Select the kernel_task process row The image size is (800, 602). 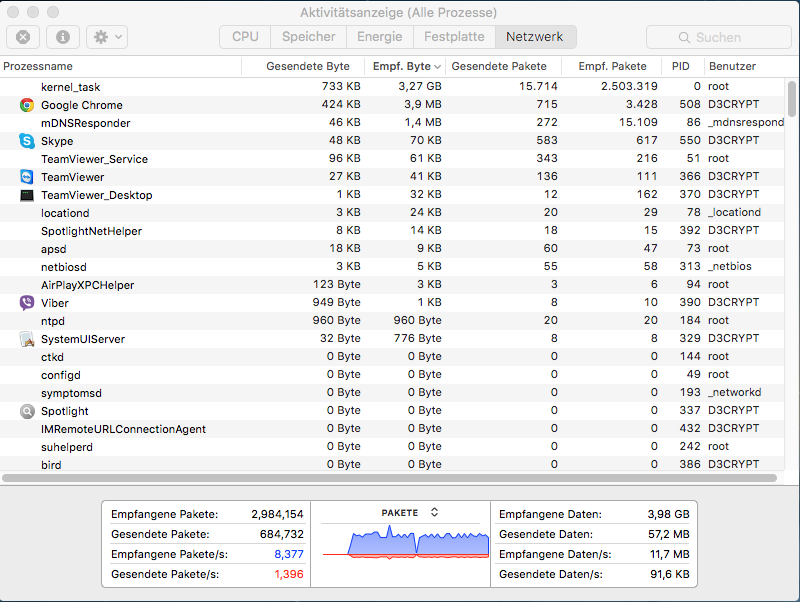pyautogui.click(x=392, y=87)
